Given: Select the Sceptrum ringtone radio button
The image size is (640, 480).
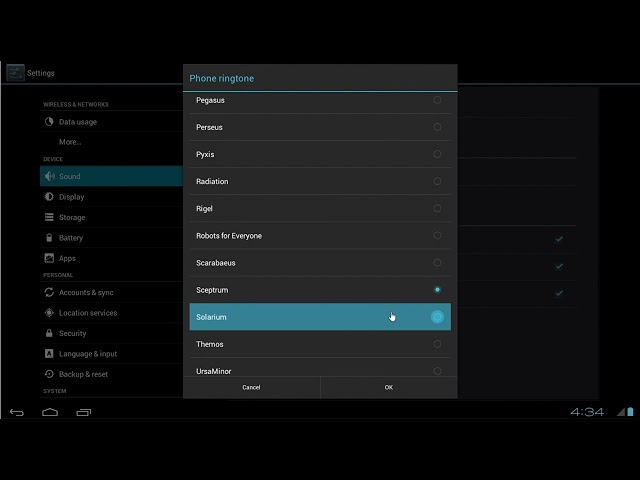Looking at the screenshot, I should [437, 290].
